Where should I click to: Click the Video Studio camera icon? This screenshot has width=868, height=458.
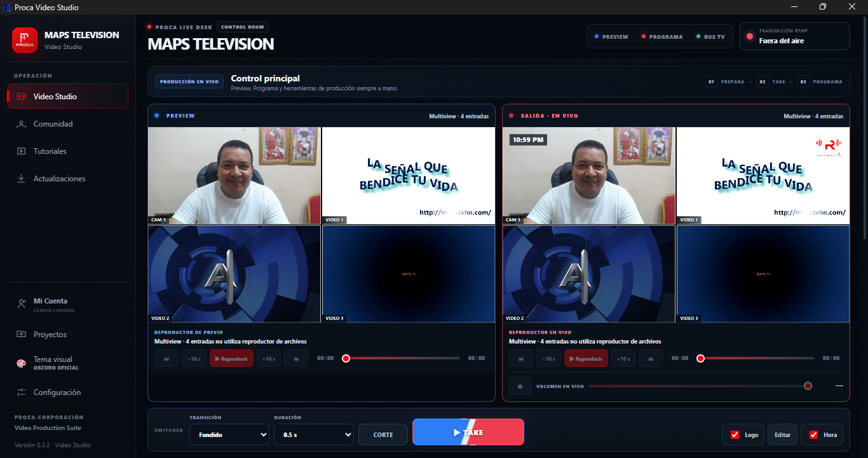pos(21,97)
